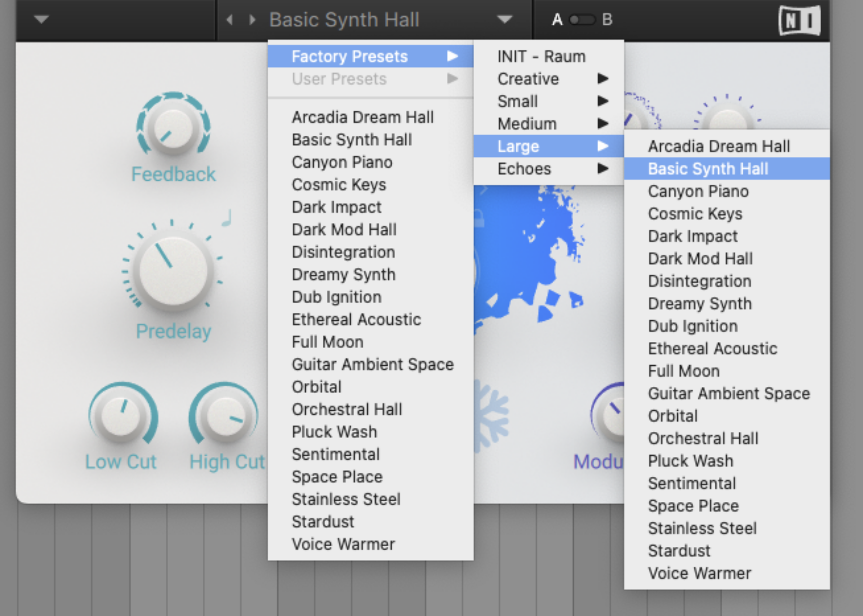Switch back to snapshot A
Screen dimensions: 863x616
point(556,19)
